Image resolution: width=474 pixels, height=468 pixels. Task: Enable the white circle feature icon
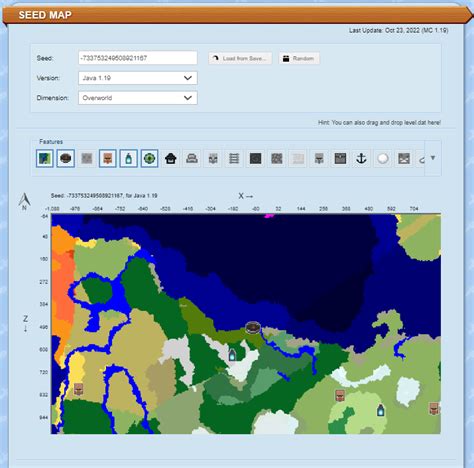[383, 158]
